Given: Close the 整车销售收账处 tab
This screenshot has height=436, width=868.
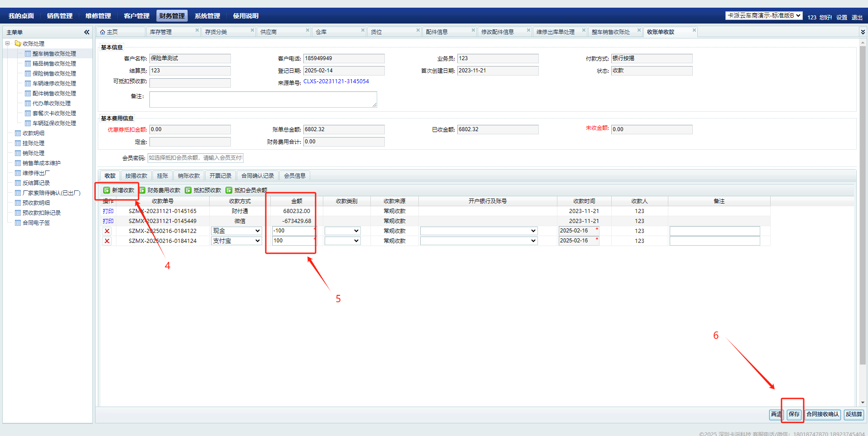Looking at the screenshot, I should [x=639, y=30].
